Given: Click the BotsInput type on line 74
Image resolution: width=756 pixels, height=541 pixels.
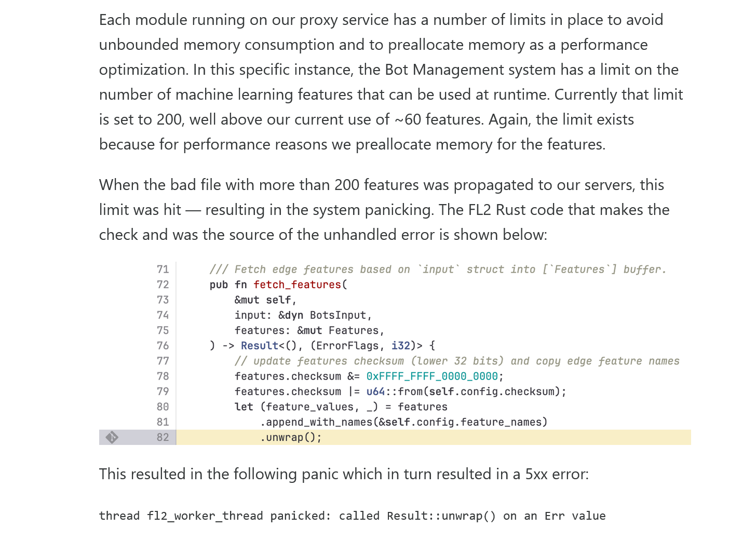Looking at the screenshot, I should pos(337,315).
